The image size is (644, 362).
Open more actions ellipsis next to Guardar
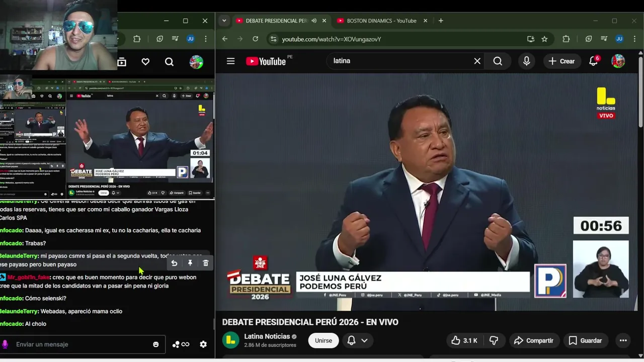pos(623,340)
